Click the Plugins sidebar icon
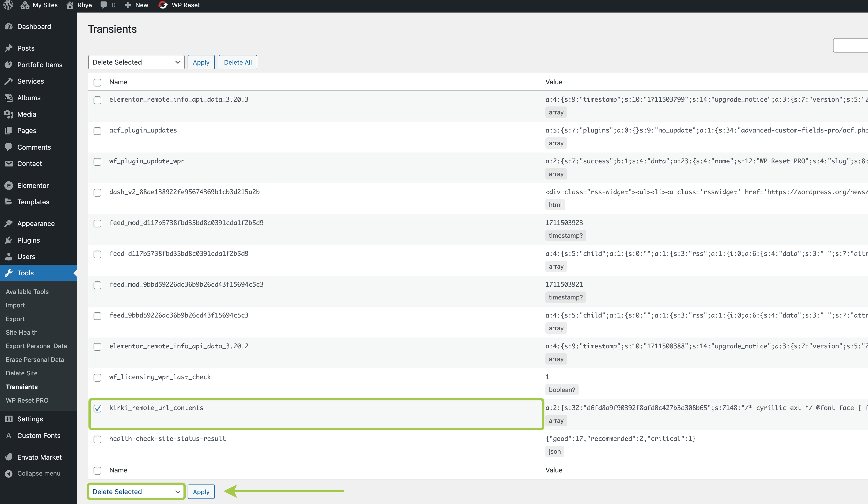 coord(9,240)
